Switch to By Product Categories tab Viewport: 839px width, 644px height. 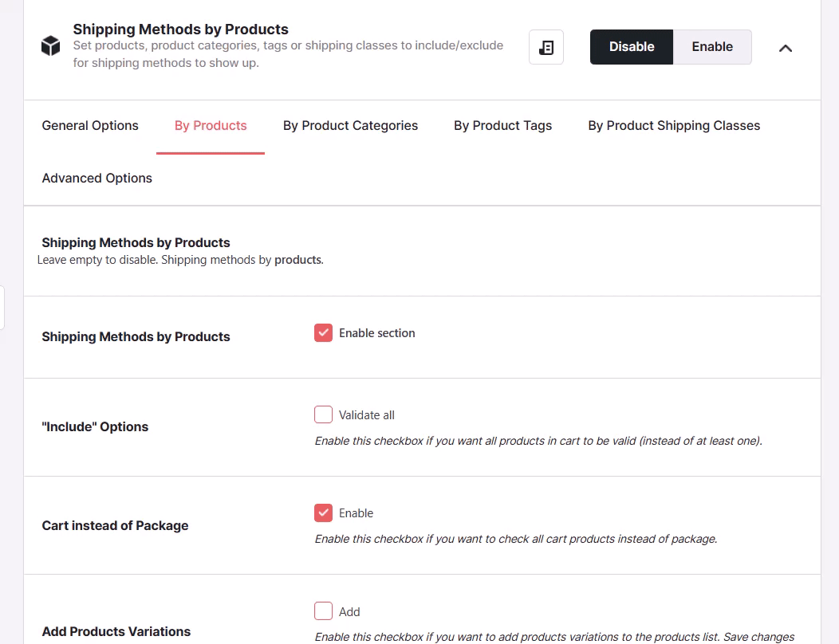tap(350, 126)
